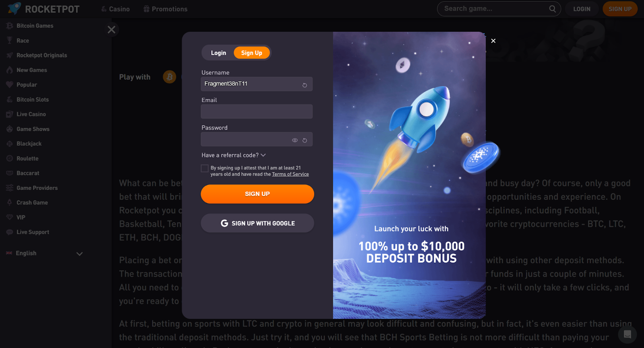The width and height of the screenshot is (644, 348).
Task: Select the Sign Up tab in dialog
Action: point(252,53)
